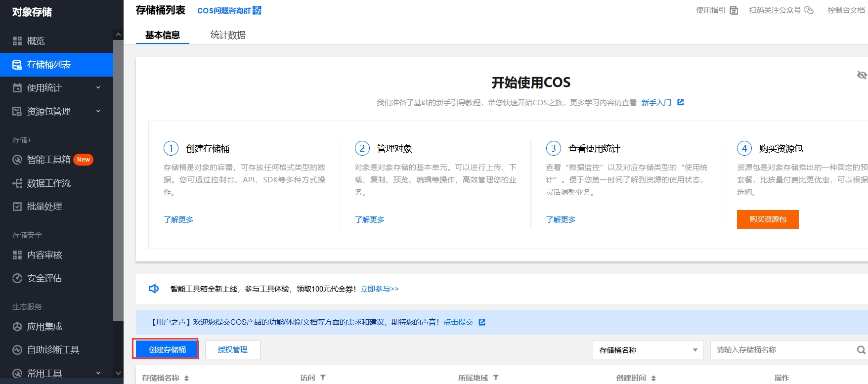
Task: Click the 创建存储桶 button
Action: (167, 349)
